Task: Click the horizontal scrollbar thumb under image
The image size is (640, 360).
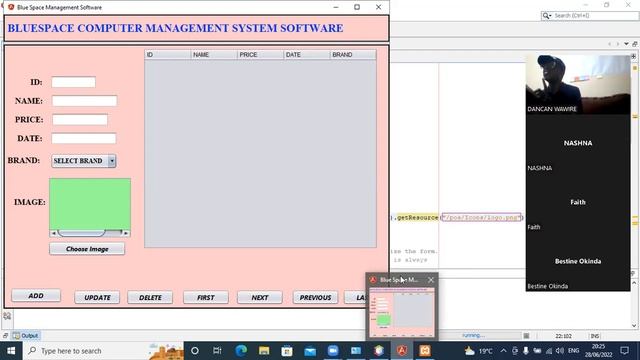Action: click(x=81, y=233)
